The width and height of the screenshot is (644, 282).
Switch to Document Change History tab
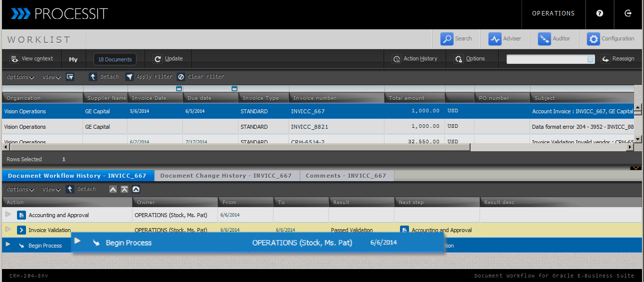[x=226, y=176]
